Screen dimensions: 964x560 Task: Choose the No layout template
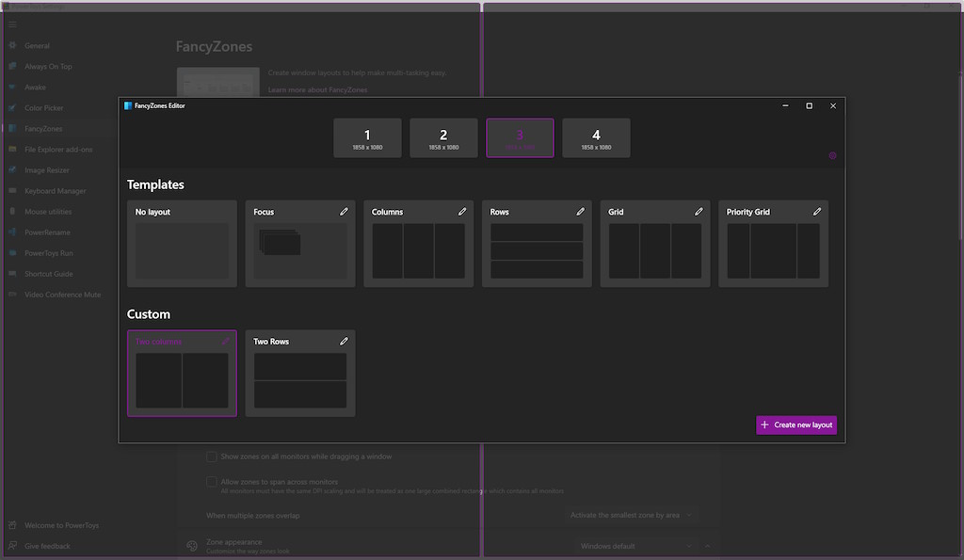(x=182, y=244)
